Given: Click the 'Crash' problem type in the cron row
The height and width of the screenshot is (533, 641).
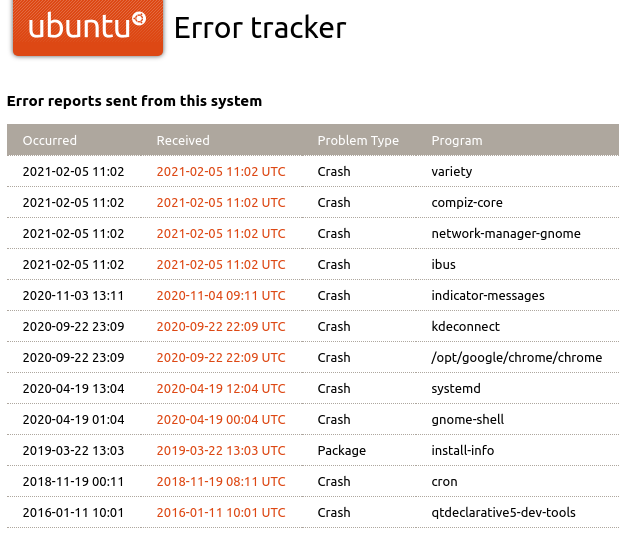Looking at the screenshot, I should [334, 481].
